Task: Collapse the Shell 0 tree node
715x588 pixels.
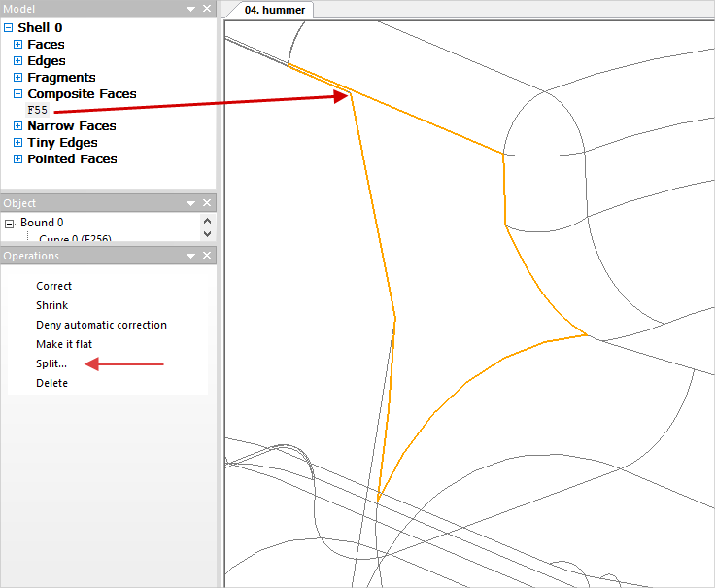Action: click(x=9, y=28)
